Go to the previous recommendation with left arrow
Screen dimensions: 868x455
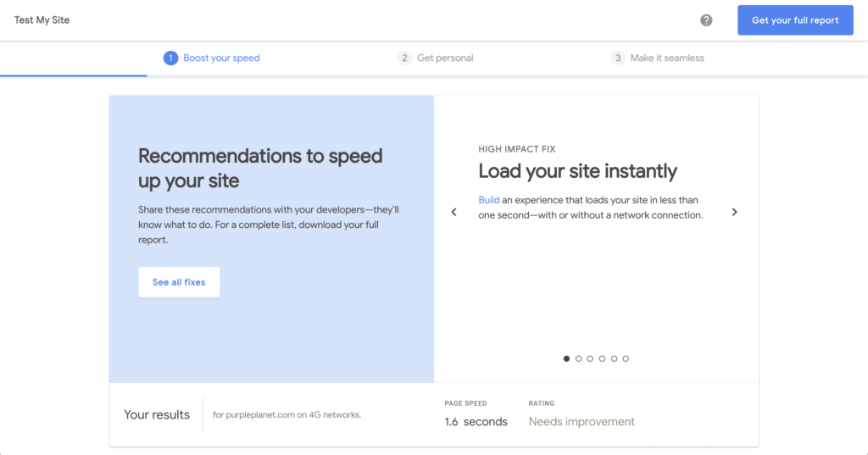pyautogui.click(x=453, y=212)
